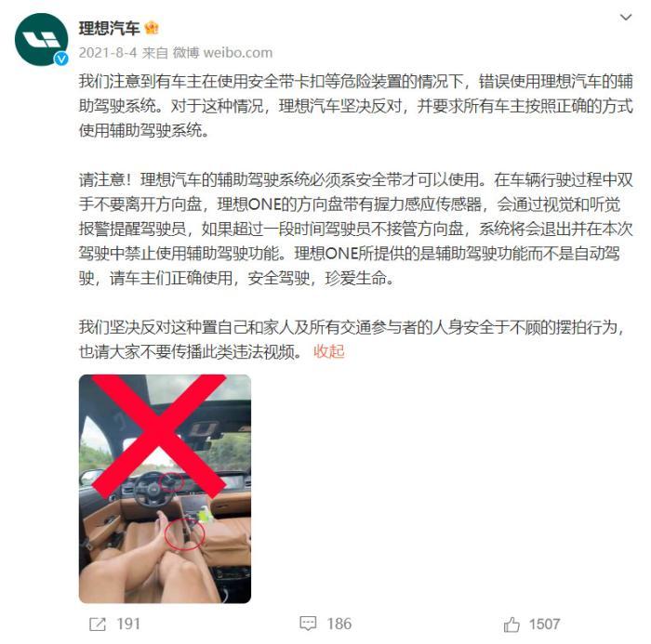The width and height of the screenshot is (651, 644).
Task: Open the comments bubble icon
Action: [308, 624]
